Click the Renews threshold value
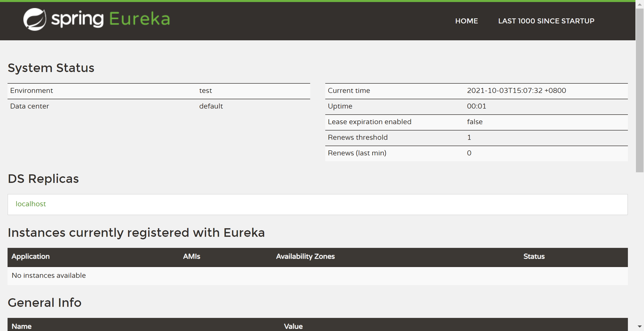Screen dimensions: 644x331 pyautogui.click(x=469, y=138)
